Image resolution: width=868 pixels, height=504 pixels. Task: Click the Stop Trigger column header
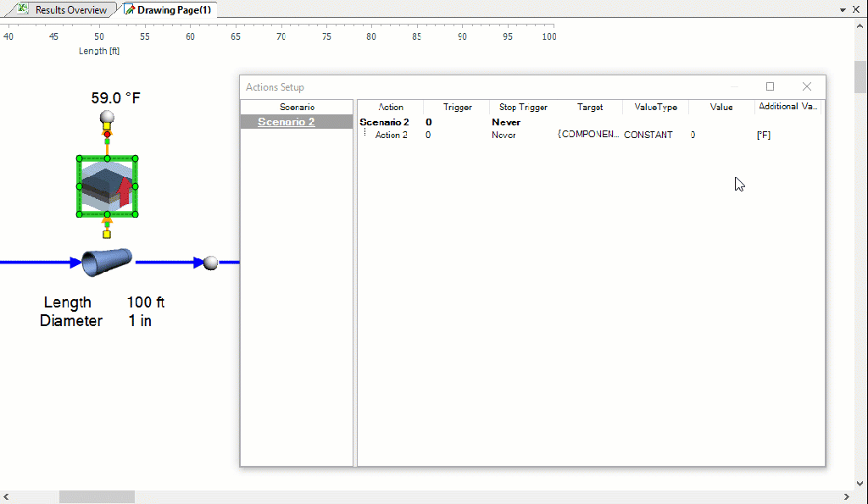pyautogui.click(x=523, y=107)
